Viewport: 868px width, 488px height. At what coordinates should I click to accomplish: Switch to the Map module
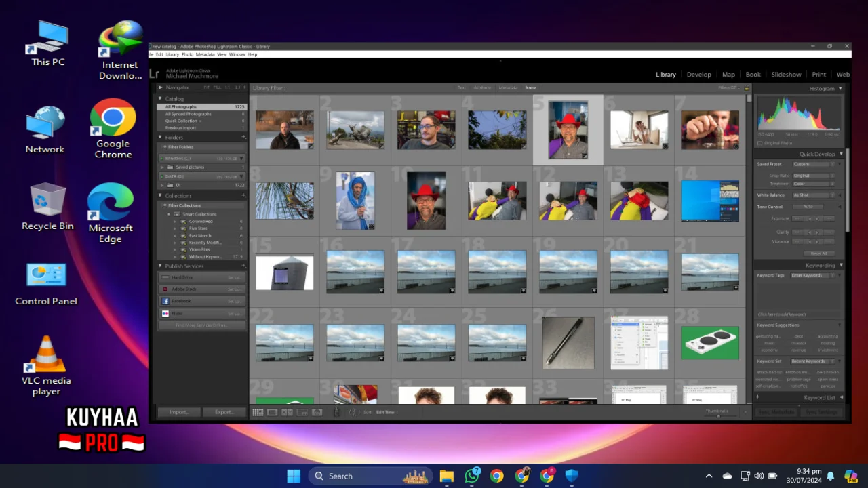pyautogui.click(x=728, y=75)
